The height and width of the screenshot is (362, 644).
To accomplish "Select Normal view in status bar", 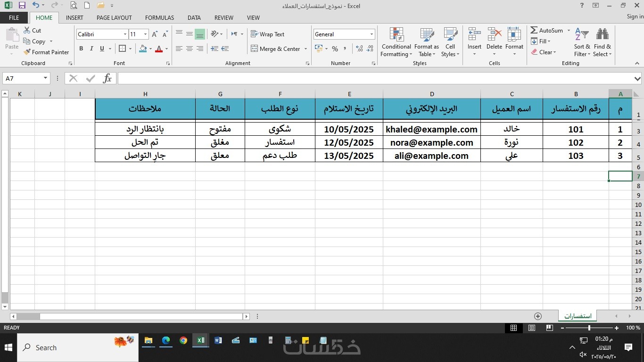I will pyautogui.click(x=514, y=328).
